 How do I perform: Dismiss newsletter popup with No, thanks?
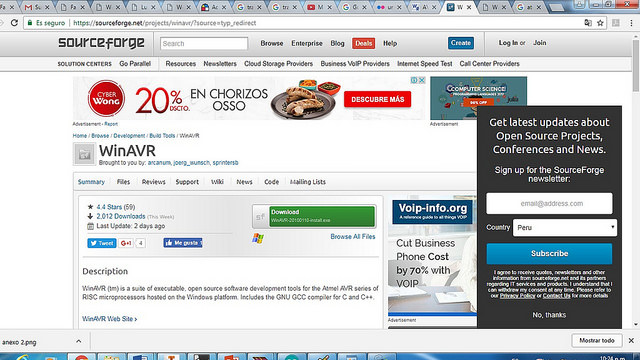(549, 315)
